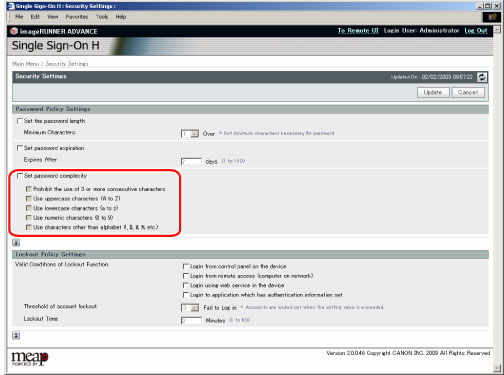Open the Tools menu
Screen dimensions: 504x375
102,17
